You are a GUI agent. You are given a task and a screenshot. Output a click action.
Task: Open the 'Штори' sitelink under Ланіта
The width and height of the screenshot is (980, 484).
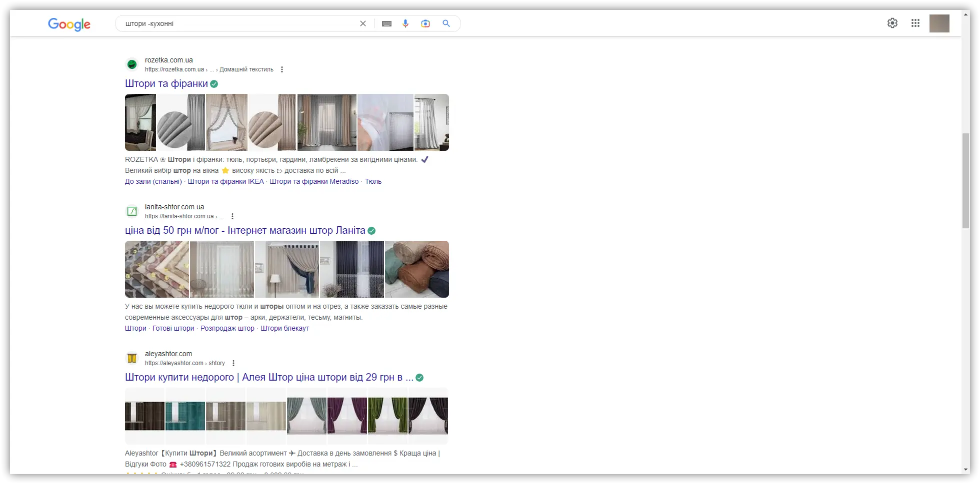(x=135, y=328)
